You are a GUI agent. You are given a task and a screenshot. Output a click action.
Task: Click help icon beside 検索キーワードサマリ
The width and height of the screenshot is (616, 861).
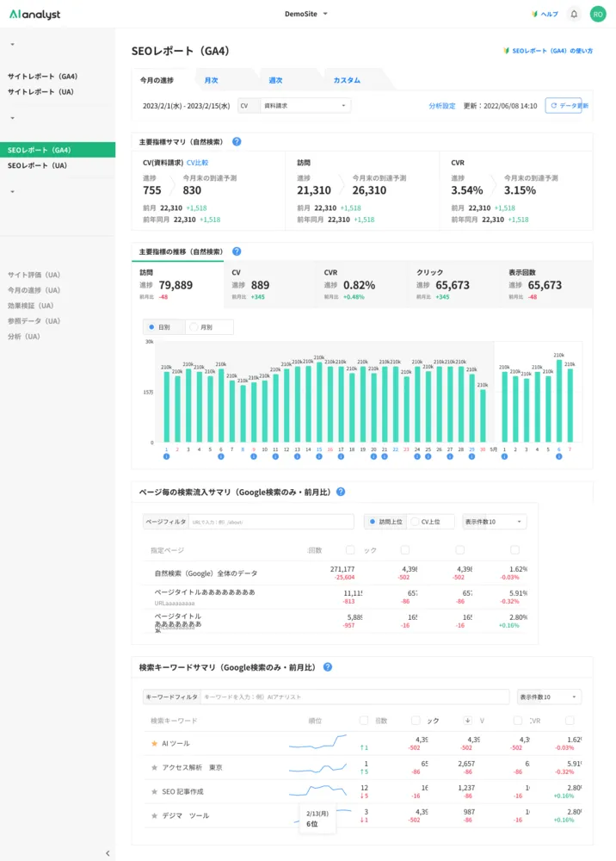point(328,667)
